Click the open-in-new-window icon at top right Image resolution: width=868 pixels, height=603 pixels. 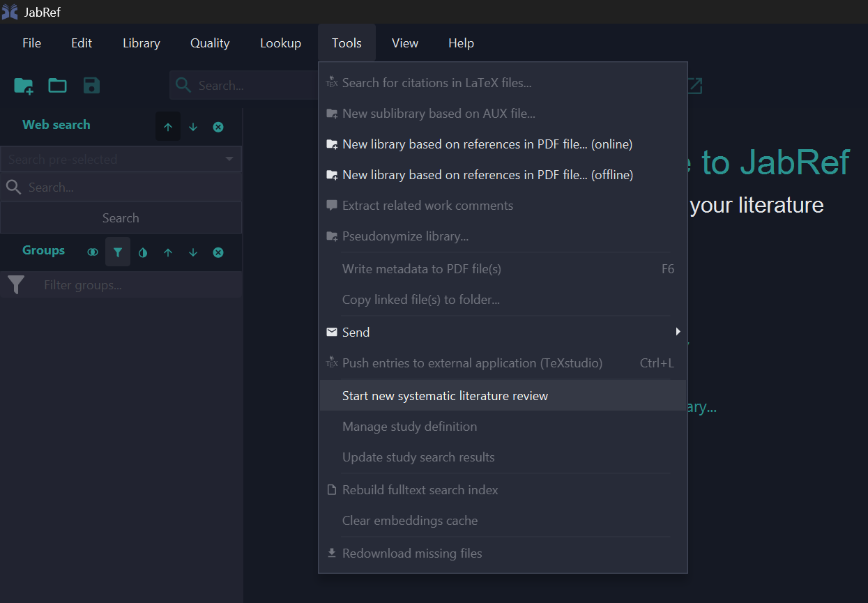[694, 86]
